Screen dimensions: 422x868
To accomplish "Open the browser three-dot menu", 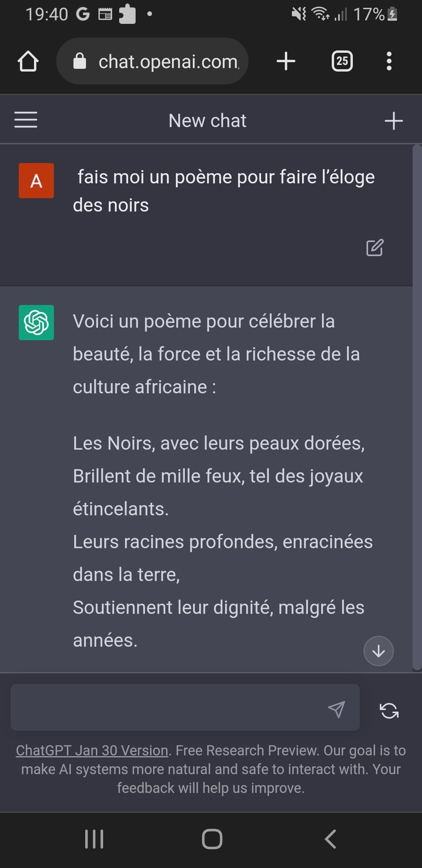I will click(x=389, y=61).
